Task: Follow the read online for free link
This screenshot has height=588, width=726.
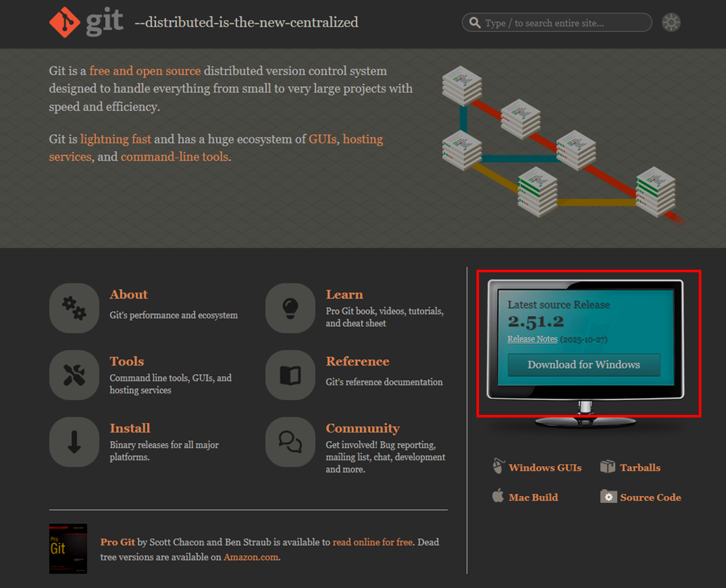Action: pos(373,542)
